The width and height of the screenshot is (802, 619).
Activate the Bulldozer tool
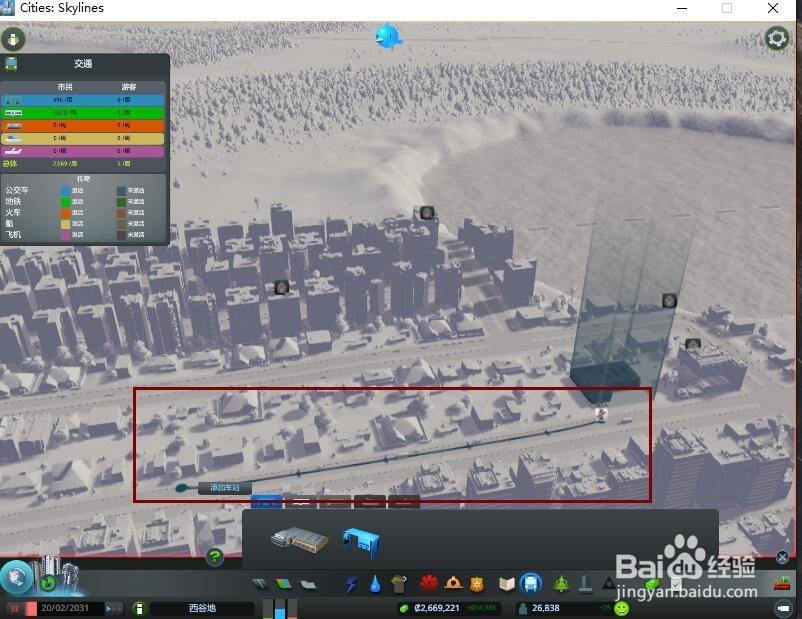pyautogui.click(x=782, y=583)
